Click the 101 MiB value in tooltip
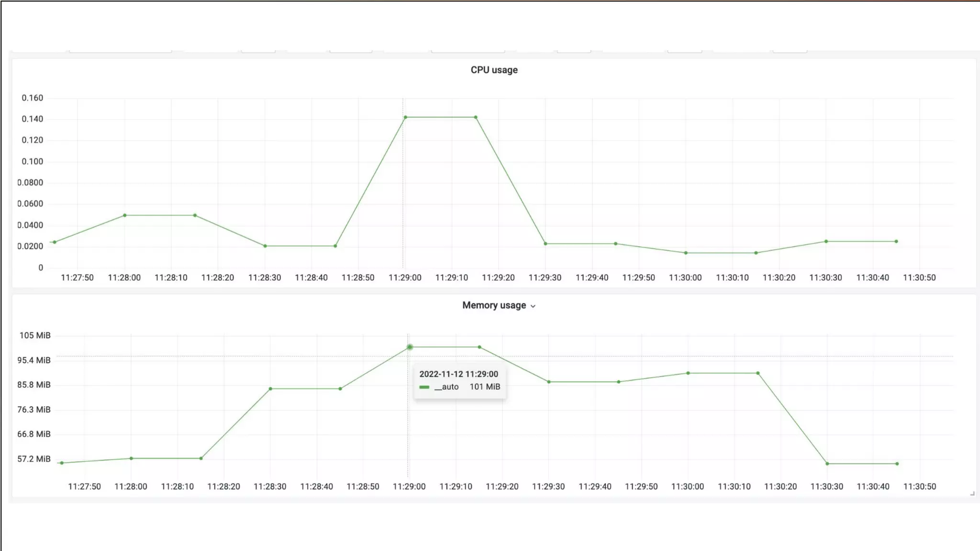Viewport: 980px width, 551px height. (x=485, y=387)
